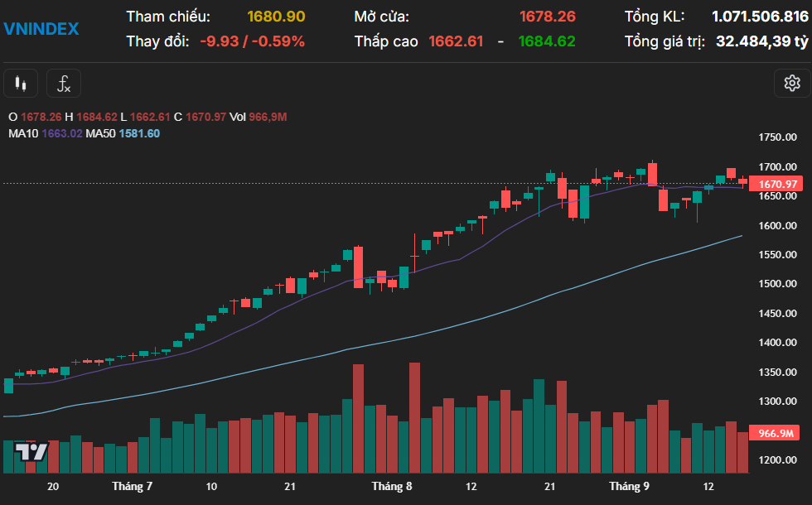Open the fx indicators menu
The image size is (812, 505).
[64, 84]
